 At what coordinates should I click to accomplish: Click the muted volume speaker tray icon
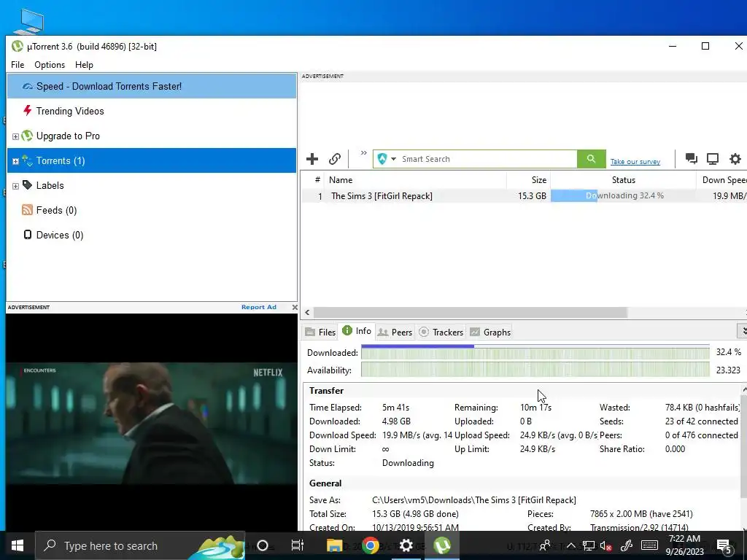click(606, 545)
